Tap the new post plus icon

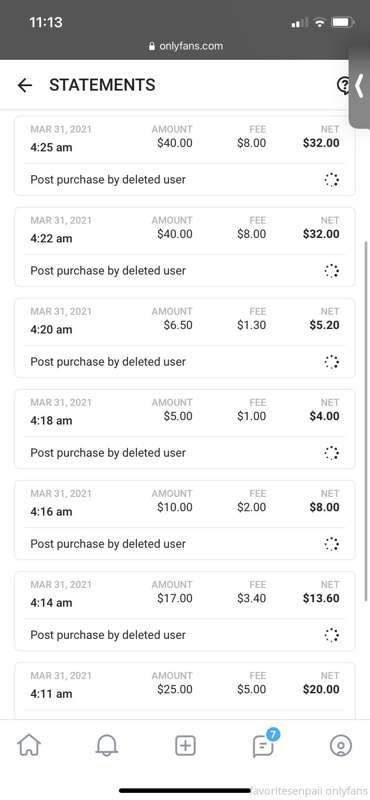pyautogui.click(x=185, y=746)
